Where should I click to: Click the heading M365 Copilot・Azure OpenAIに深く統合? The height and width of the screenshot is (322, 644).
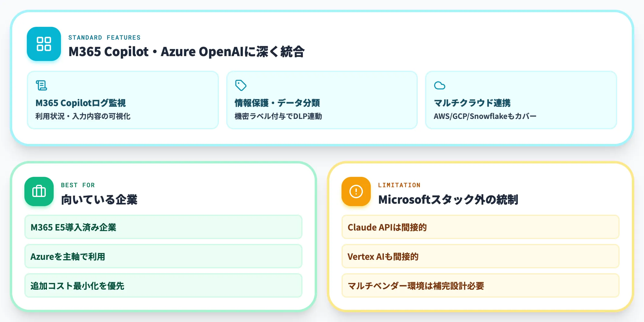point(187,52)
